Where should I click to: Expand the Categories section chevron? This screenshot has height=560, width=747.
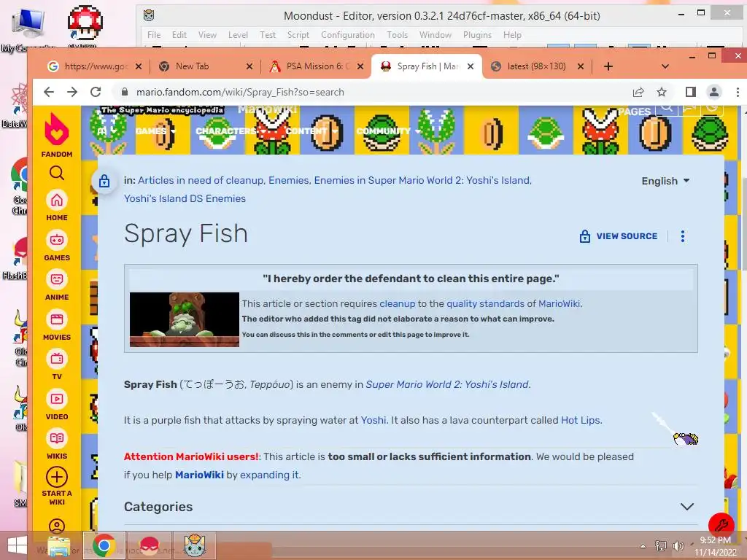(x=686, y=507)
